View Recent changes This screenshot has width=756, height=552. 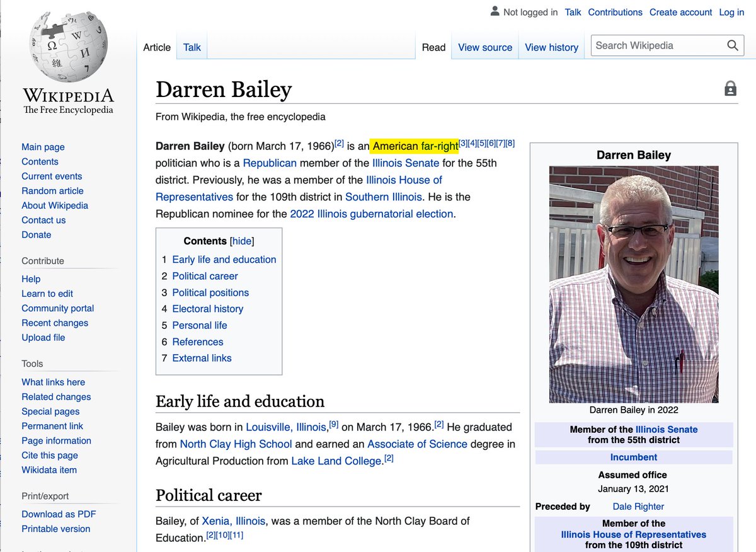point(55,323)
